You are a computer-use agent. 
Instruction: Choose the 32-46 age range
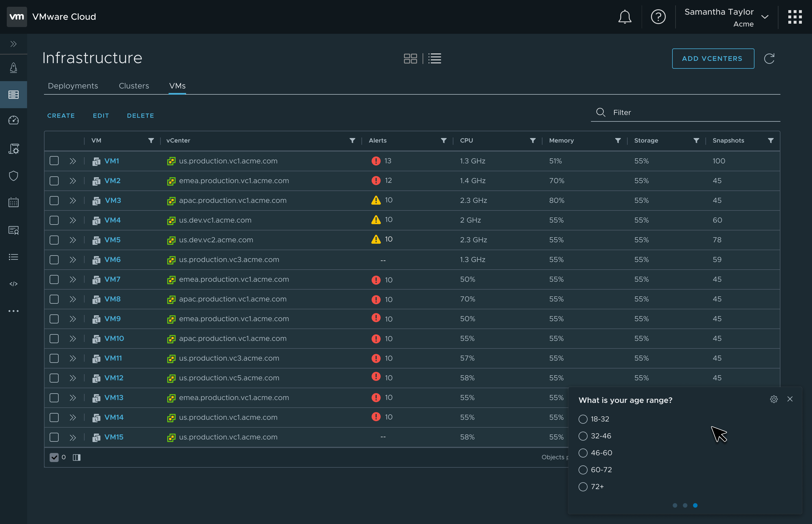point(583,436)
